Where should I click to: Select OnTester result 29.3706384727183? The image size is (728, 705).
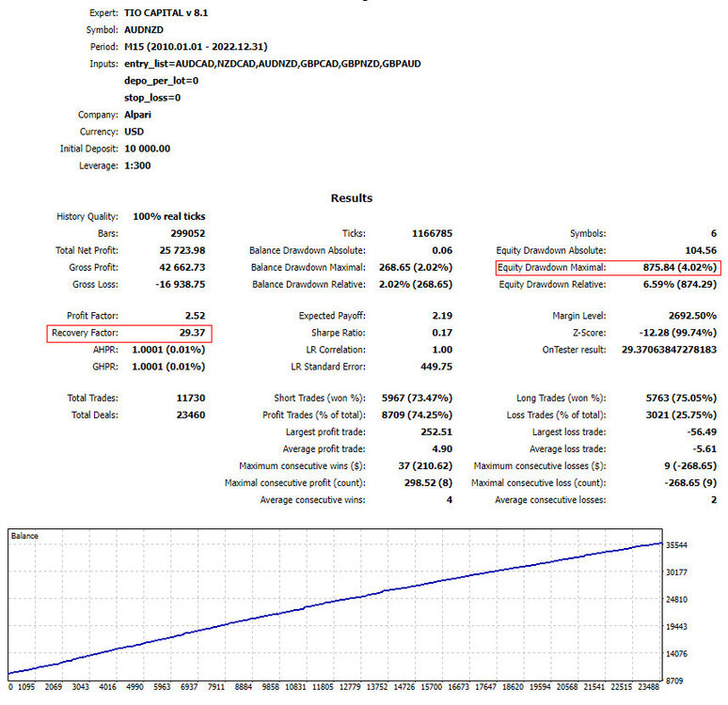pos(669,350)
